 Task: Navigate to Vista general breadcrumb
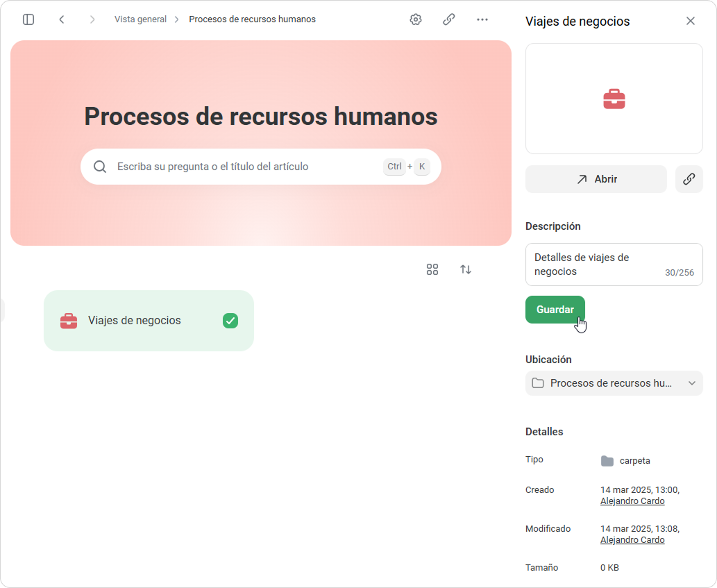pos(140,19)
